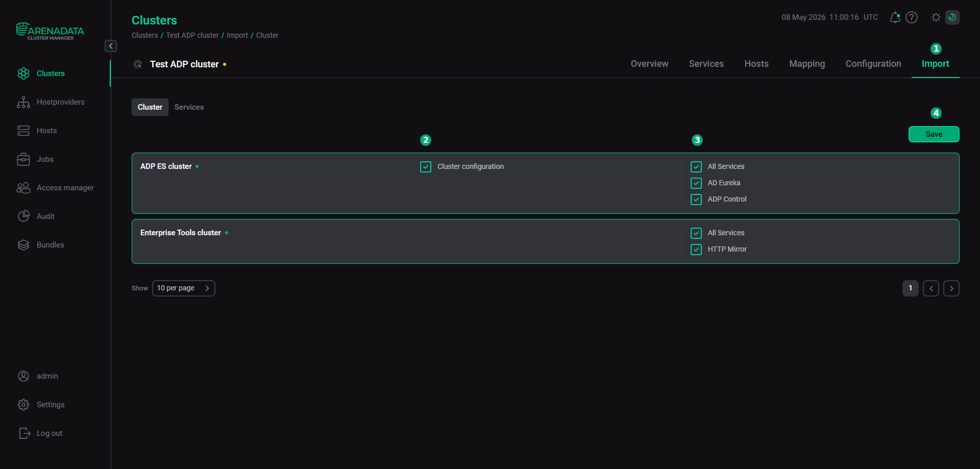
Task: Click the admin profile icon
Action: (x=23, y=376)
